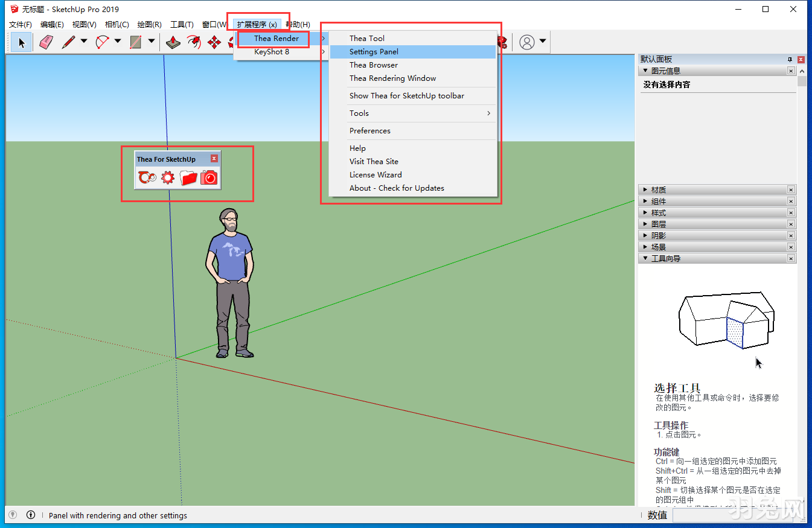The width and height of the screenshot is (812, 528).
Task: Choose Thea Rendering Window menu item
Action: (392, 78)
